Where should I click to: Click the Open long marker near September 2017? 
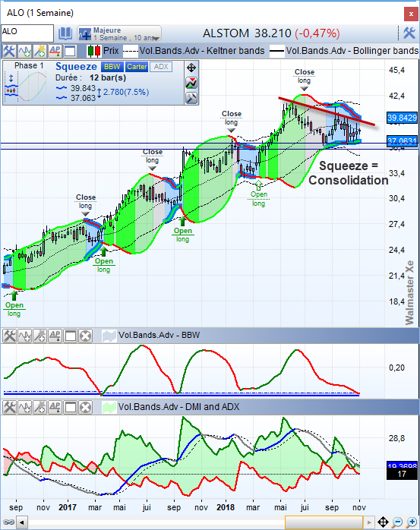coord(182,231)
